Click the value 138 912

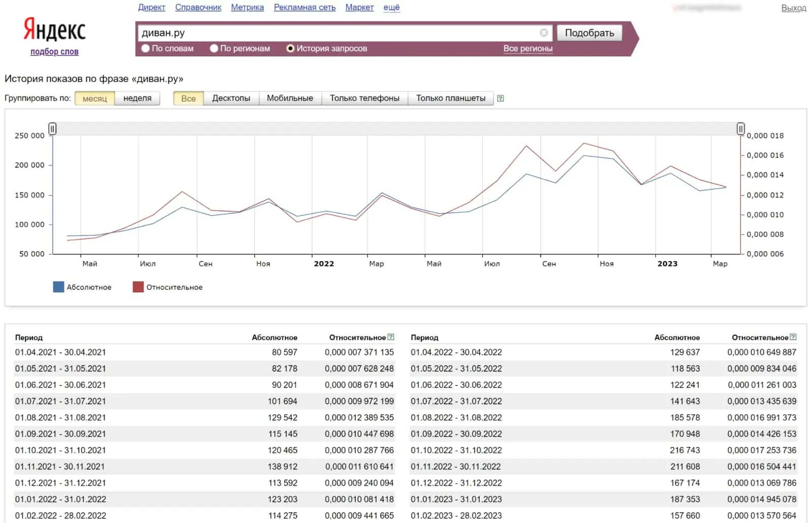[283, 467]
